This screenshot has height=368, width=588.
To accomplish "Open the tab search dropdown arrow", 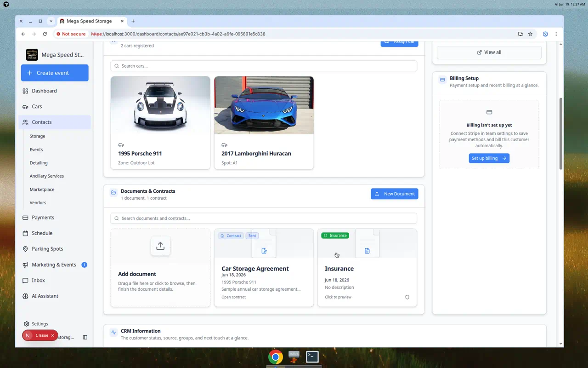I will 51,21.
